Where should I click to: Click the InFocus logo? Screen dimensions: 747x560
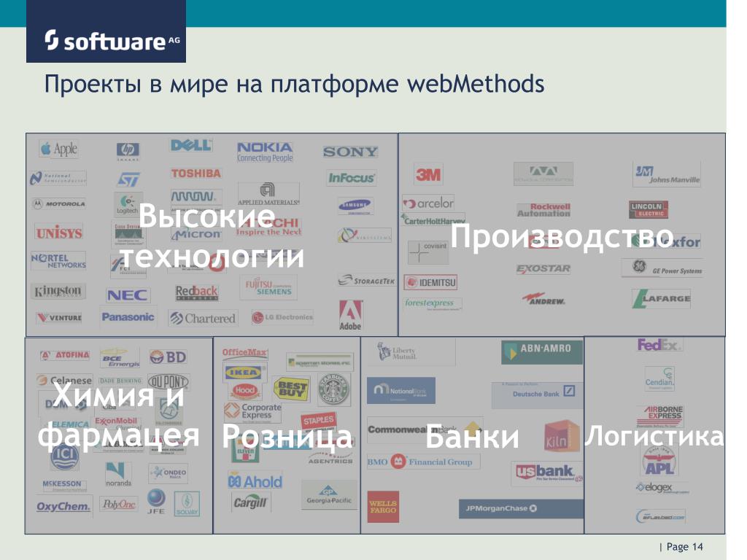click(x=352, y=178)
